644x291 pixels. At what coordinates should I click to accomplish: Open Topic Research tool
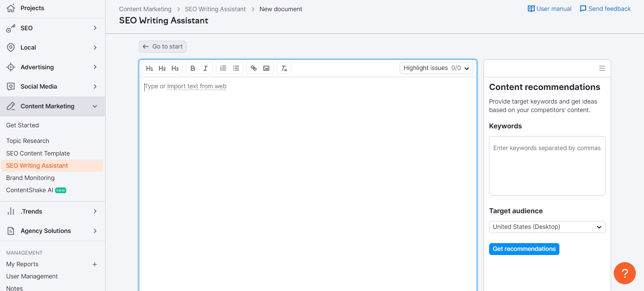[28, 141]
